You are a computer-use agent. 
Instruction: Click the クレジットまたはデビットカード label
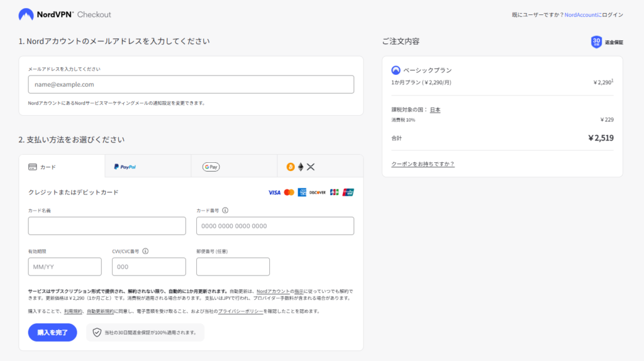point(73,192)
